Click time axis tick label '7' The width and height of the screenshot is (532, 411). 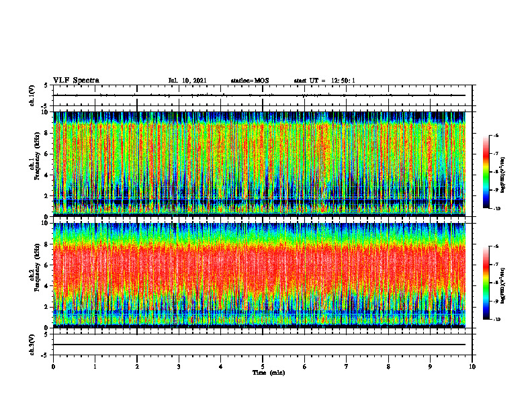click(347, 367)
